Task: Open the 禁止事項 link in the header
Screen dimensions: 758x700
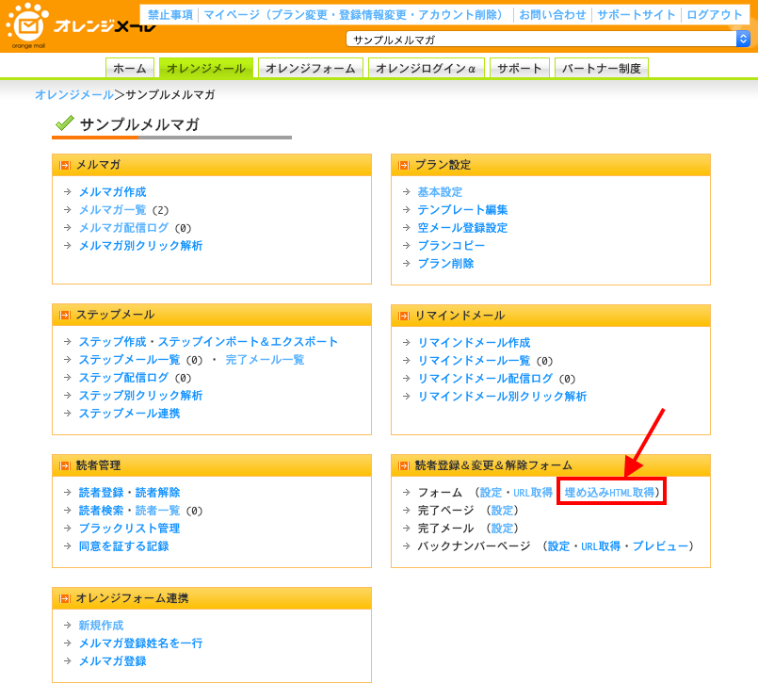Action: [170, 15]
